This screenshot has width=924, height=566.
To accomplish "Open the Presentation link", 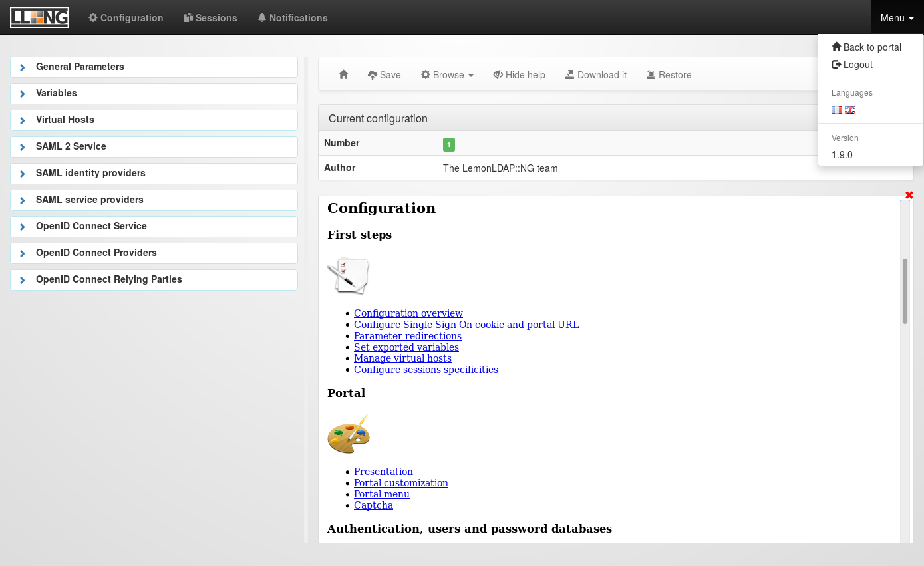I will click(383, 472).
